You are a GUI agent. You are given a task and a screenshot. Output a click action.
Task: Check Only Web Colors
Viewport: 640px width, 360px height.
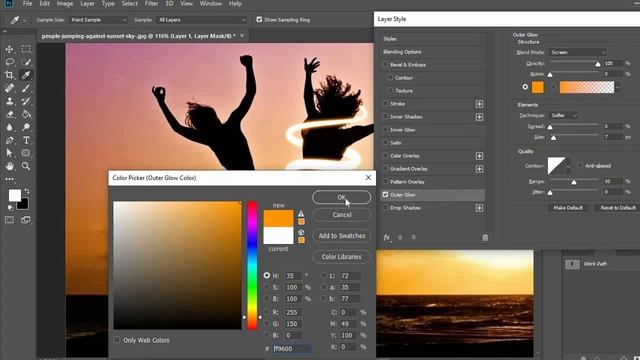117,340
